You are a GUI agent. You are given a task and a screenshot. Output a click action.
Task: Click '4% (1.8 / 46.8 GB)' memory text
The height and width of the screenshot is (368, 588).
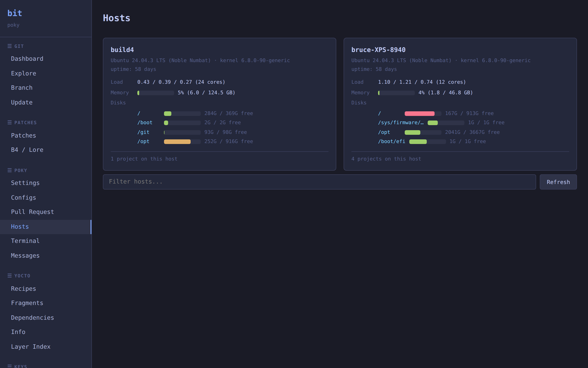point(446,93)
